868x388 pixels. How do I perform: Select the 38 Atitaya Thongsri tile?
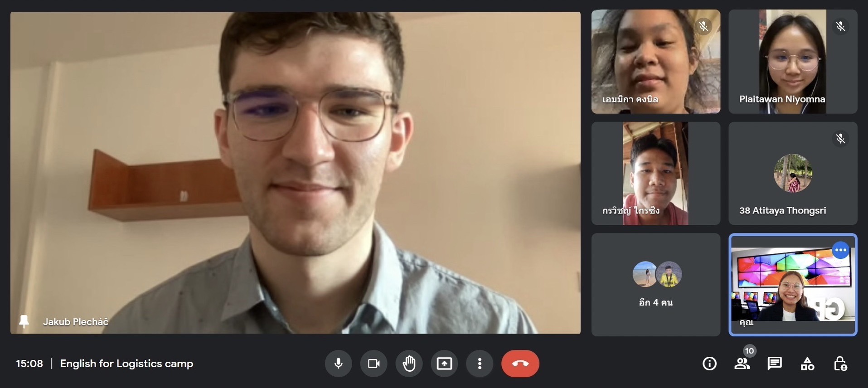(x=792, y=173)
